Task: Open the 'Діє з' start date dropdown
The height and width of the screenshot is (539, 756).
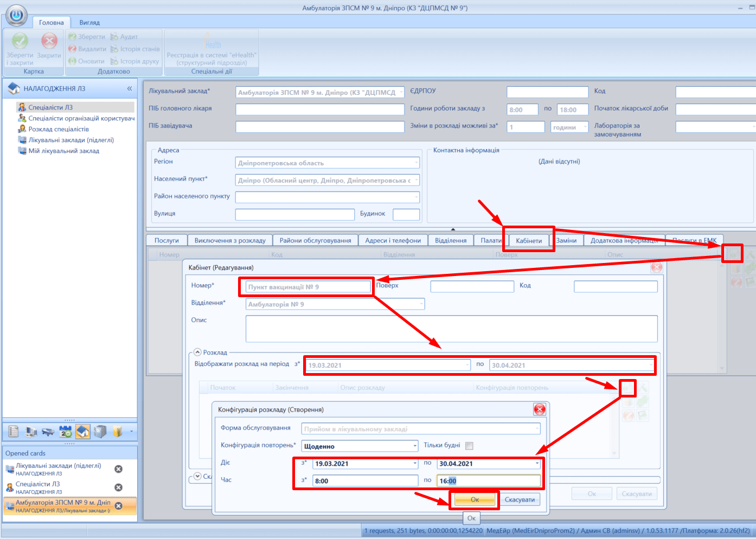Action: [x=415, y=464]
